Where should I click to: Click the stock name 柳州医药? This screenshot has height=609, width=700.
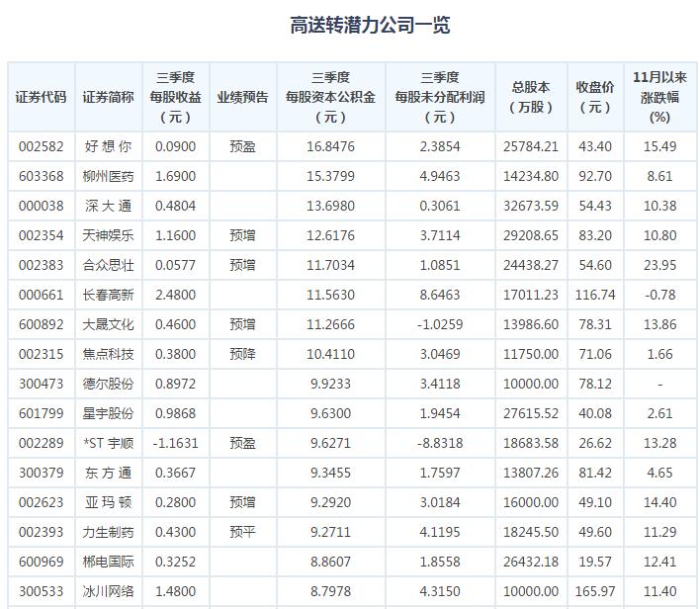pos(108,176)
